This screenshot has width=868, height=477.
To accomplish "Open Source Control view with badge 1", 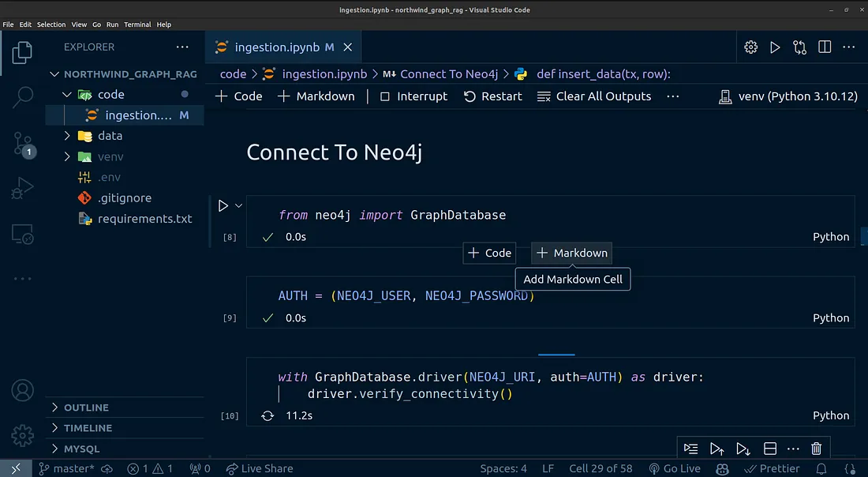I will [x=24, y=145].
